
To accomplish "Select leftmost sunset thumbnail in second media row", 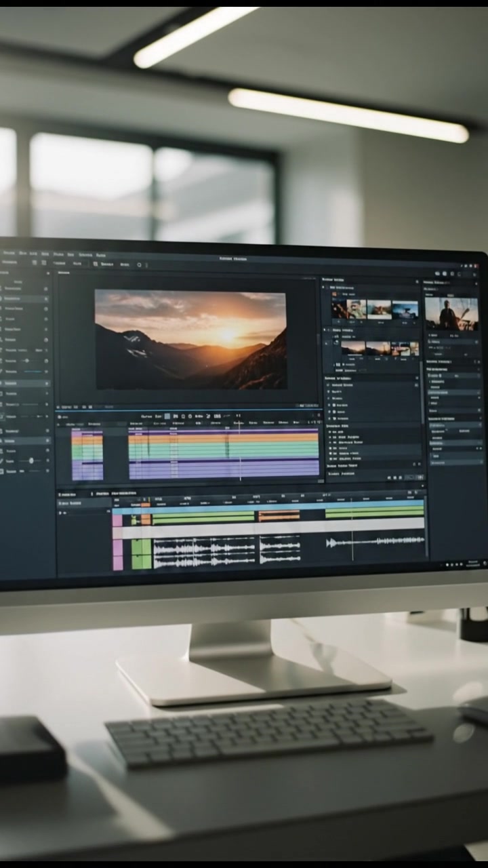I will tap(352, 348).
